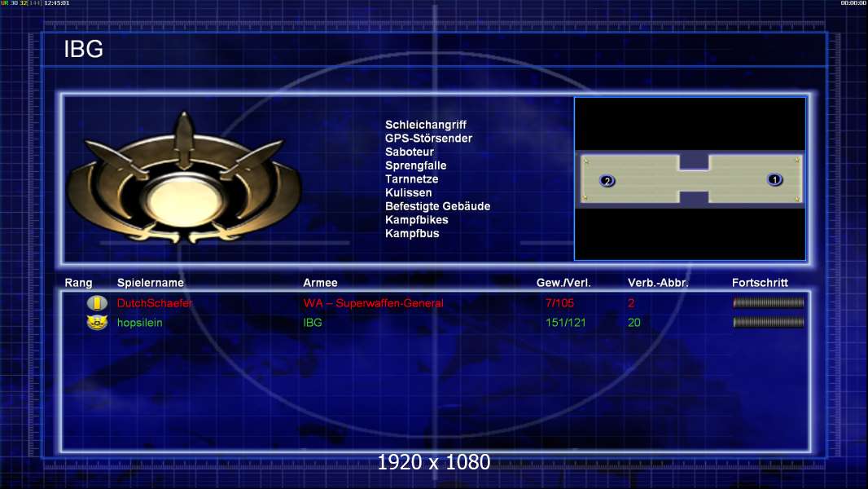Click the 7/105 win/loss value
Screen dimensions: 868x489
(x=559, y=303)
